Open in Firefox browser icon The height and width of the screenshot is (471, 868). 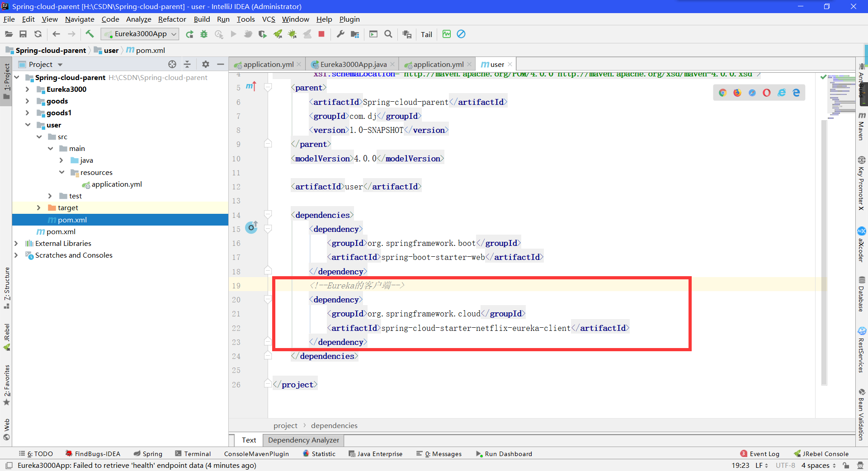coord(737,93)
